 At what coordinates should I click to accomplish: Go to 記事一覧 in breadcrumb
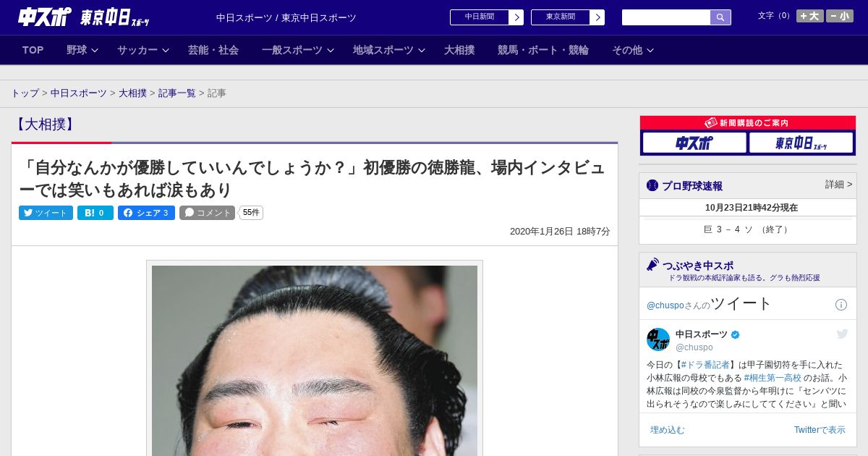pos(177,93)
